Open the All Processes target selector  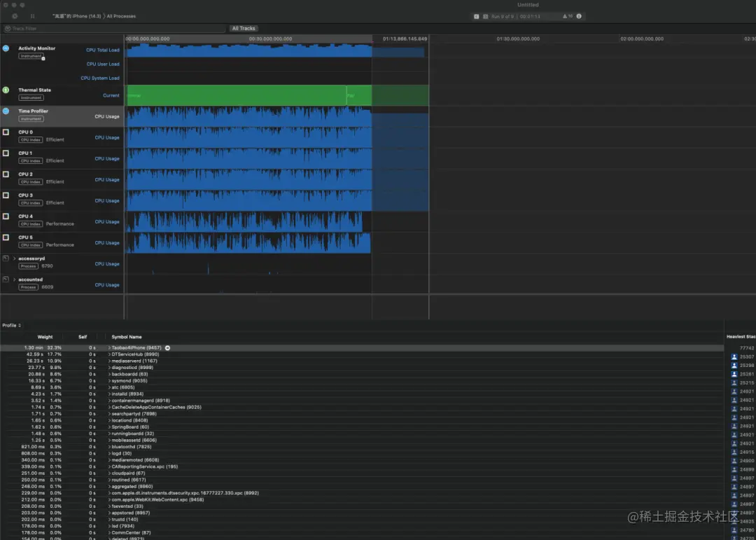(121, 16)
